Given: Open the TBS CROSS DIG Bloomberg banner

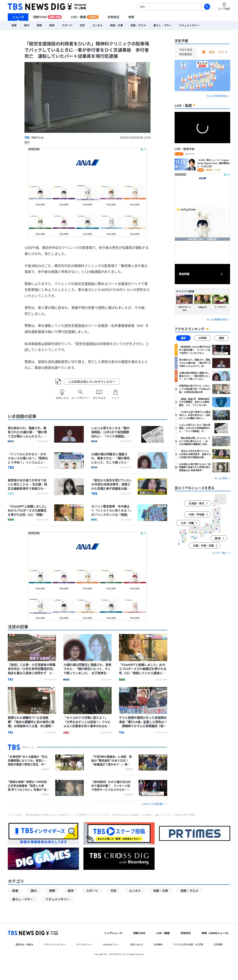Looking at the screenshot, I should 119,859.
